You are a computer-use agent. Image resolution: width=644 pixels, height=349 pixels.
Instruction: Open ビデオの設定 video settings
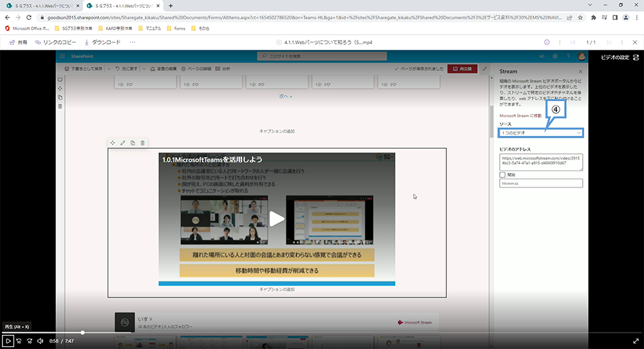(x=620, y=57)
